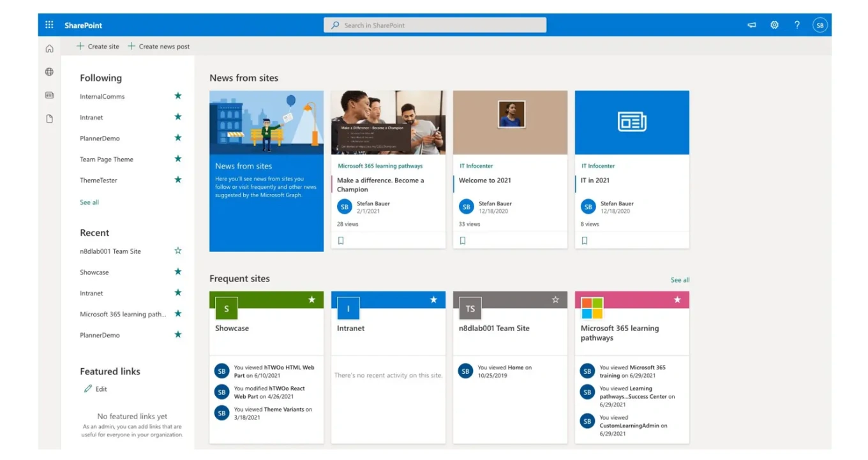
Task: Open the globe icon in the left sidebar
Action: point(49,71)
